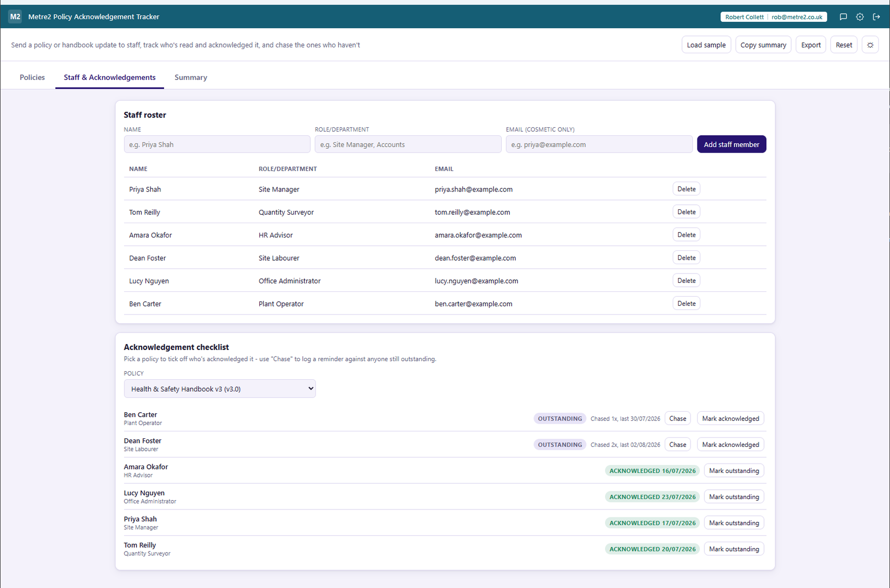The image size is (890, 588).
Task: Click rob@metre2.co.uk email in header
Action: pyautogui.click(x=797, y=17)
